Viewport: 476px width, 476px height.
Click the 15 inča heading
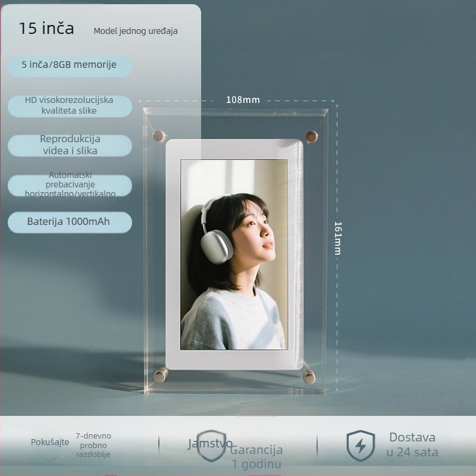click(x=46, y=28)
